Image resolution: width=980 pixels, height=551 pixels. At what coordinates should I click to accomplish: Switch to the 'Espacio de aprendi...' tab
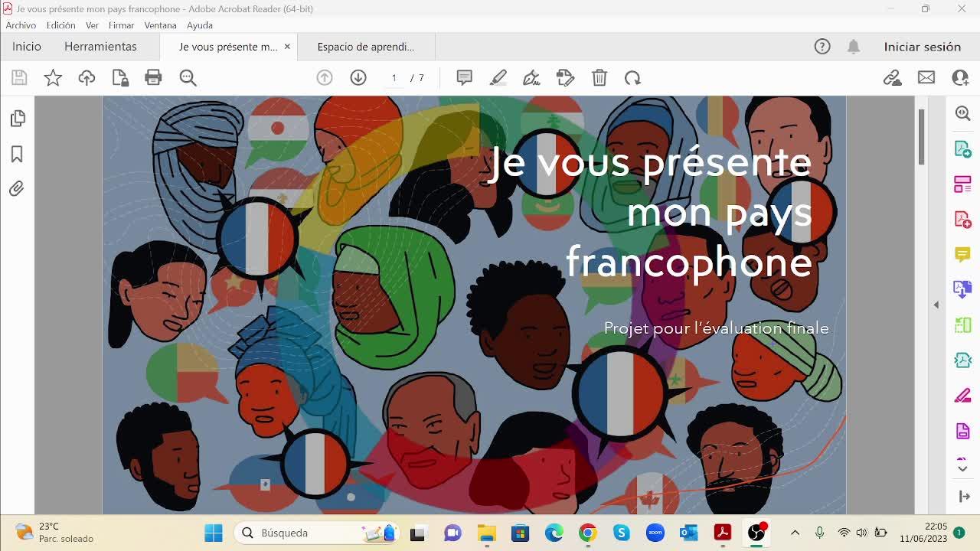366,47
